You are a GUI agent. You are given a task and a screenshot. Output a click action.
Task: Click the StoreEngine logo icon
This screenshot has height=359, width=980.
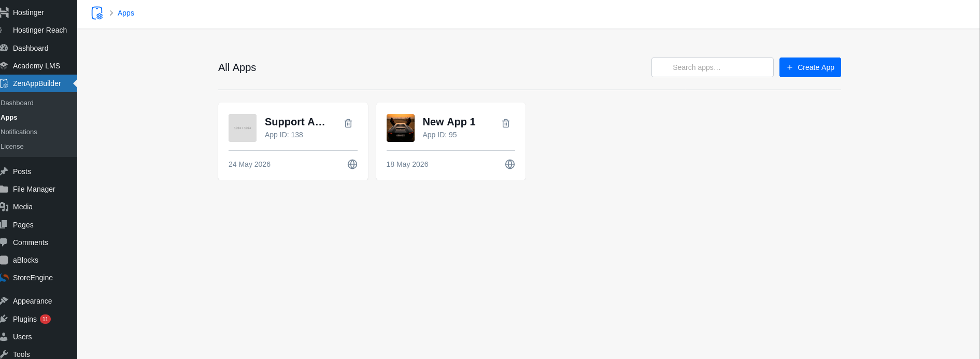click(4, 278)
